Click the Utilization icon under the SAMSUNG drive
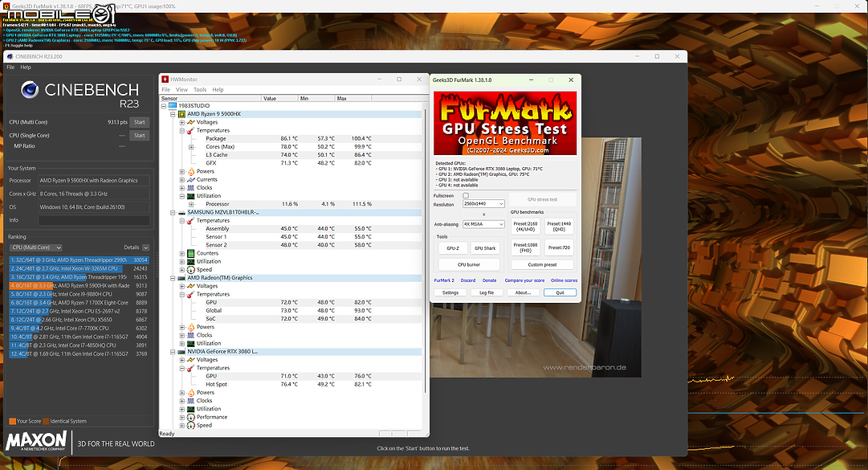The height and width of the screenshot is (470, 868). pos(191,262)
